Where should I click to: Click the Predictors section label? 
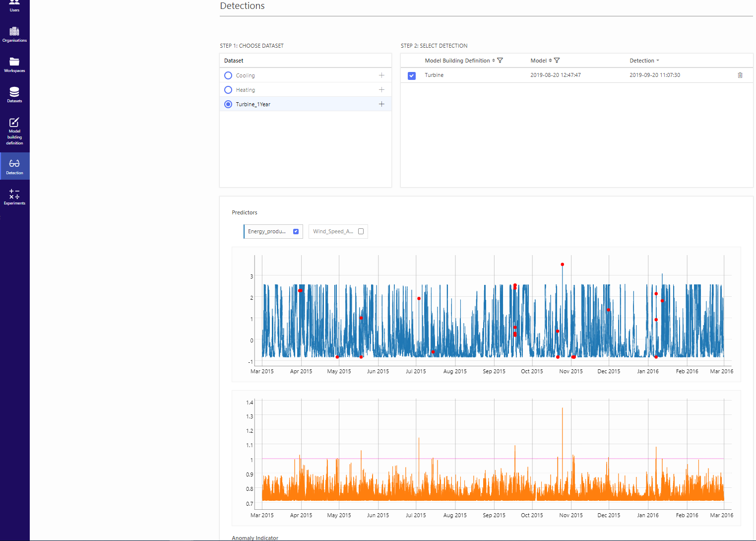(245, 212)
